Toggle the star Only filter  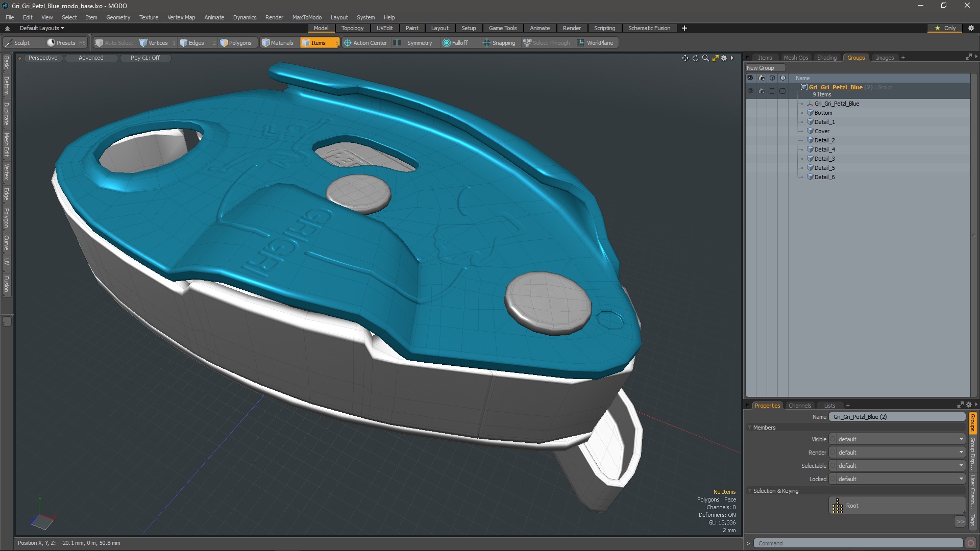[945, 28]
